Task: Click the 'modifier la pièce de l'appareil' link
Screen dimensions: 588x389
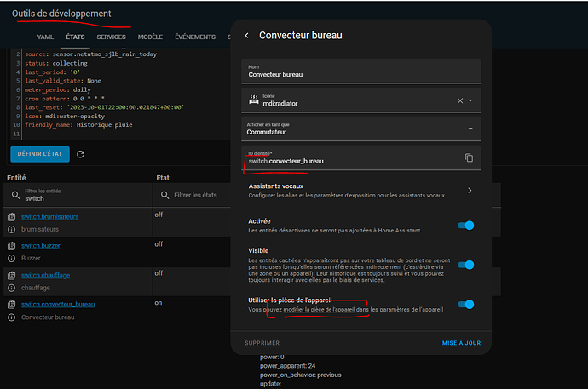Action: pos(319,310)
